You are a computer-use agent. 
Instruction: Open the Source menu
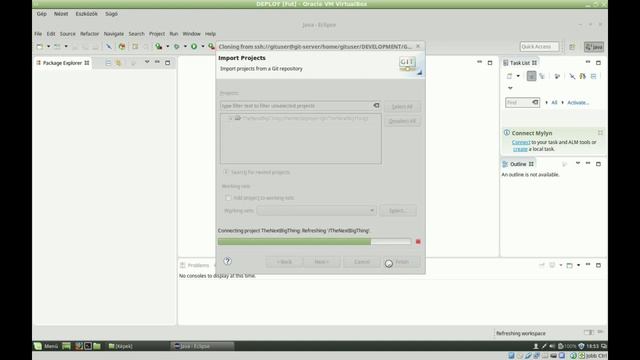(67, 34)
